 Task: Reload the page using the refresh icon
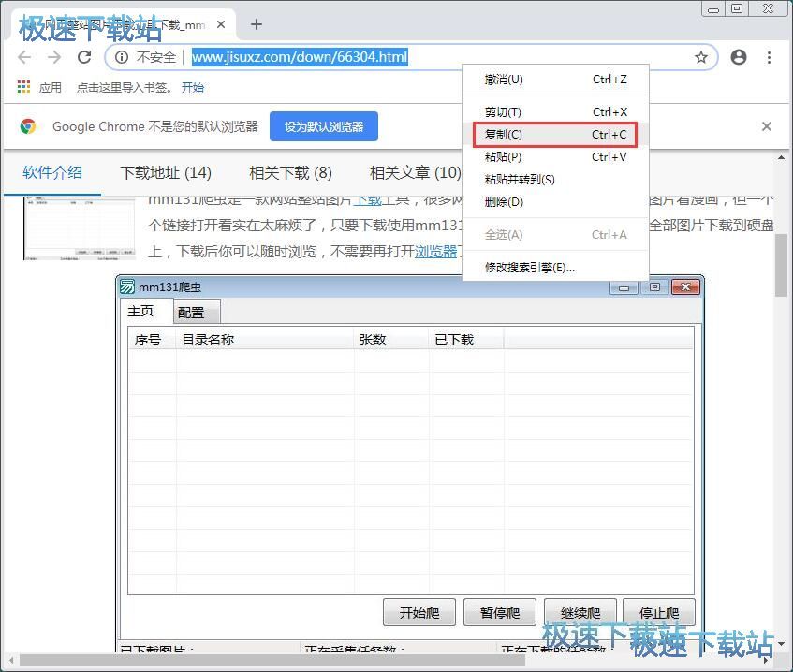[x=84, y=57]
